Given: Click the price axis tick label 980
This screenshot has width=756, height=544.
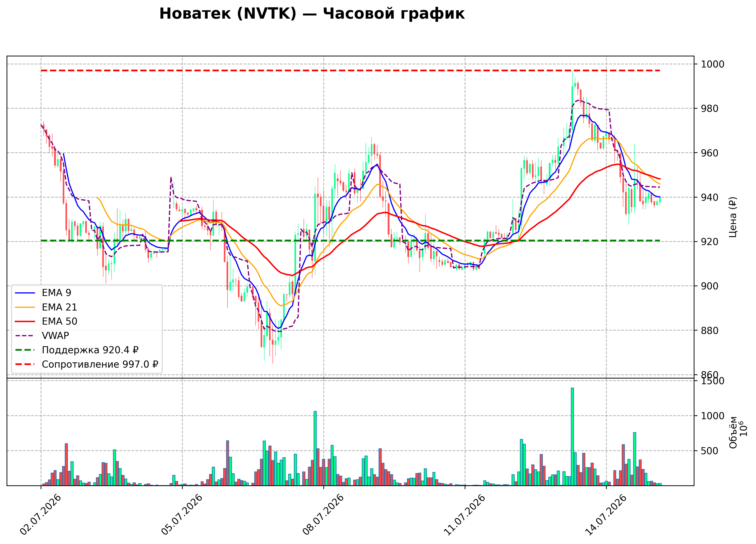Looking at the screenshot, I should (x=710, y=108).
